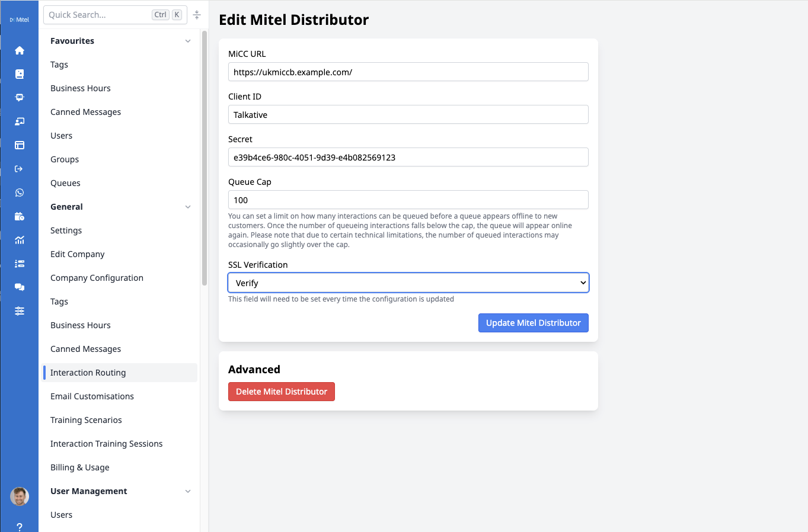The image size is (808, 532).
Task: Go to the Home icon in sidebar
Action: click(x=20, y=50)
